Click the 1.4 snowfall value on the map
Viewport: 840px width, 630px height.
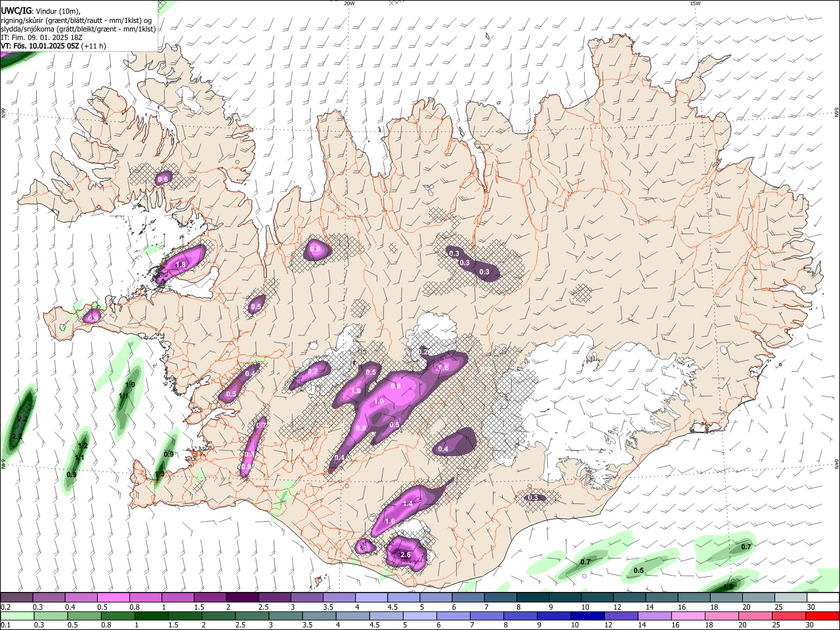(408, 503)
